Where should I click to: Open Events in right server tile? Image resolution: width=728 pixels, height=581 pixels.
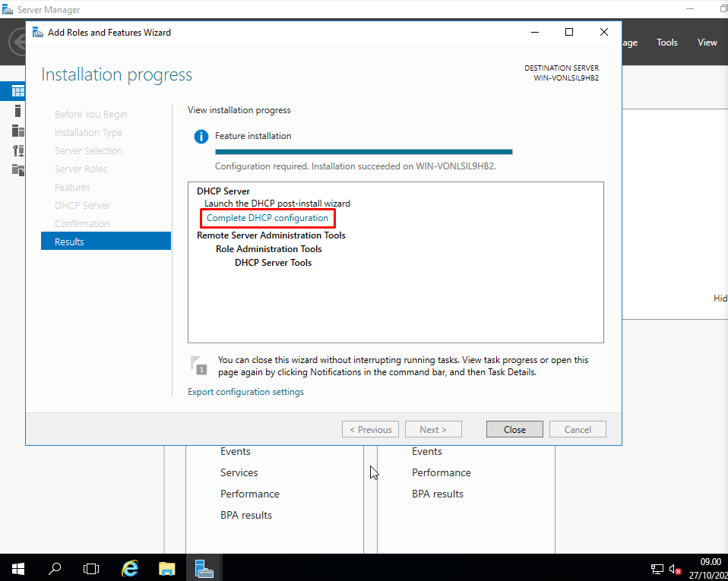click(426, 452)
